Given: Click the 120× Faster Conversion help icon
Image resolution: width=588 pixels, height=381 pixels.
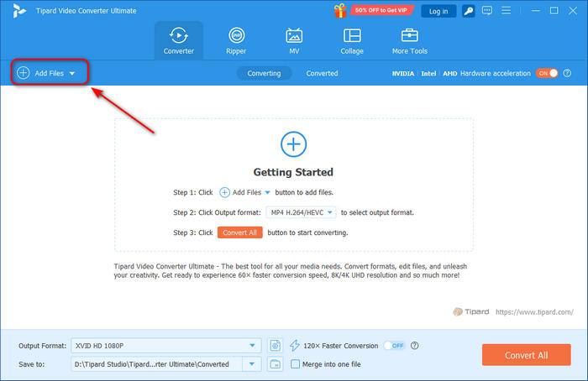Looking at the screenshot, I should tap(414, 346).
